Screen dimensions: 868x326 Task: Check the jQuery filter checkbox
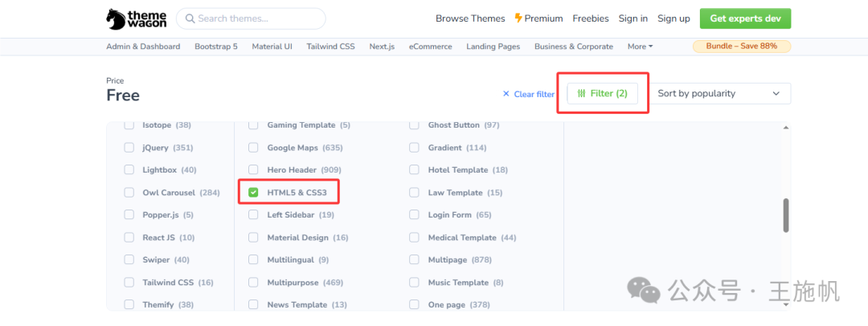coord(129,148)
